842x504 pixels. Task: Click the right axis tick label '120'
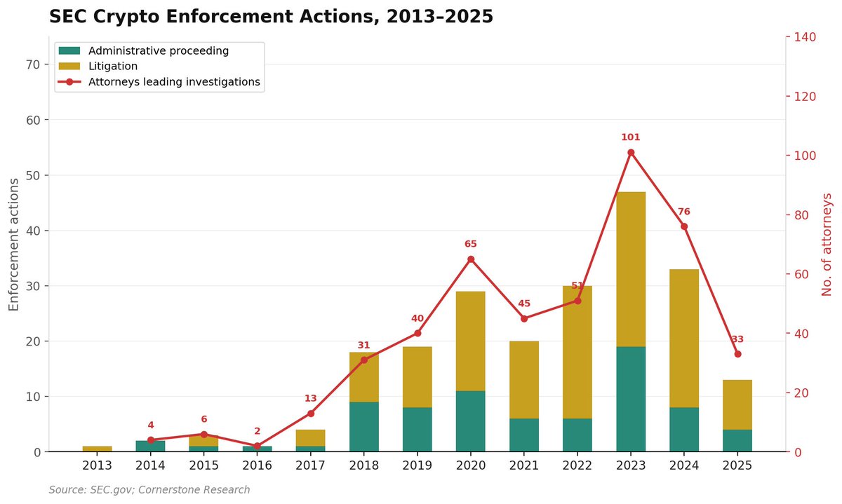tap(804, 96)
